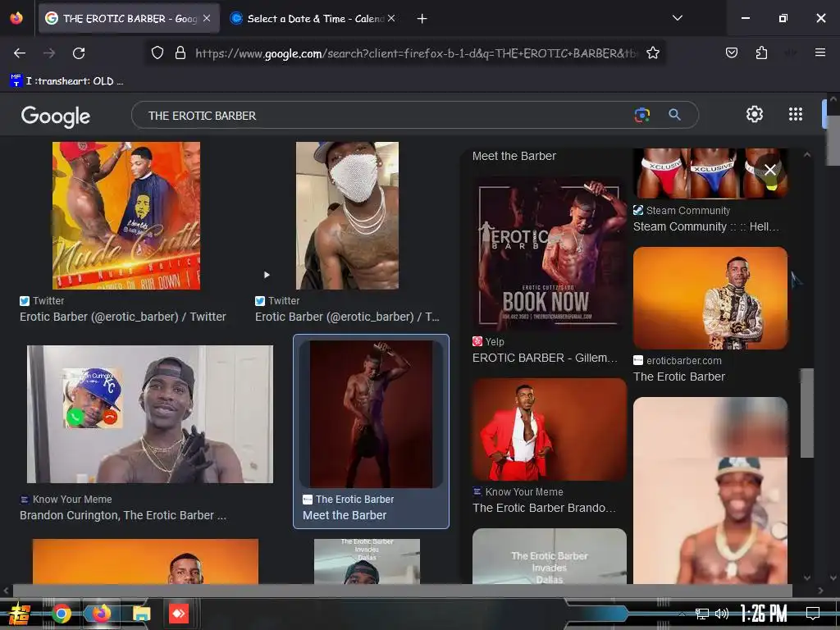
Task: Open 'Steam Community :: :: Hell...' link
Action: (706, 226)
